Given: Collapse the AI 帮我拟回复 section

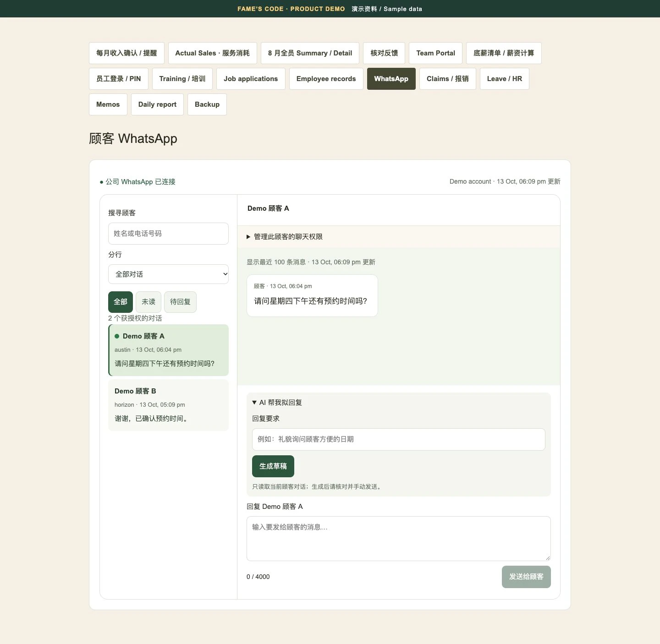Looking at the screenshot, I should (x=277, y=403).
